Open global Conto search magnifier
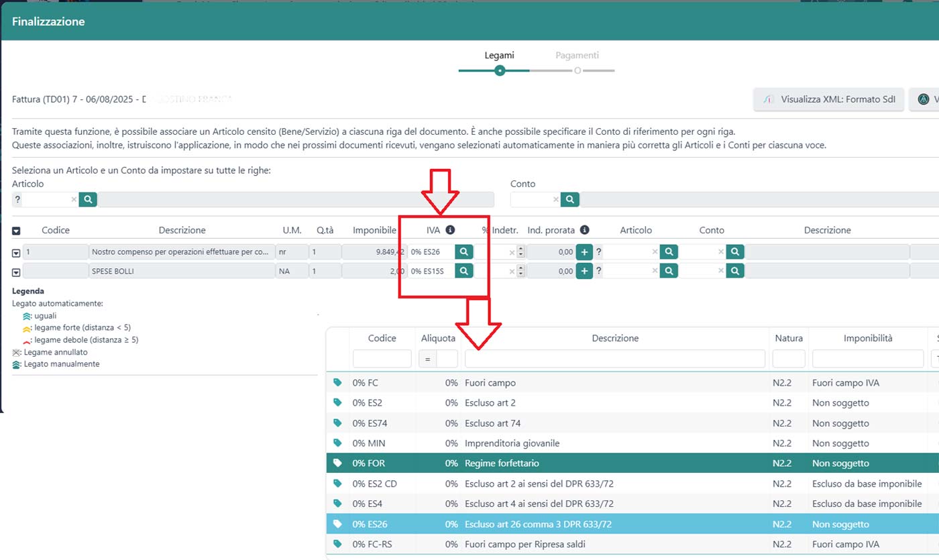Image resolution: width=939 pixels, height=560 pixels. click(570, 199)
